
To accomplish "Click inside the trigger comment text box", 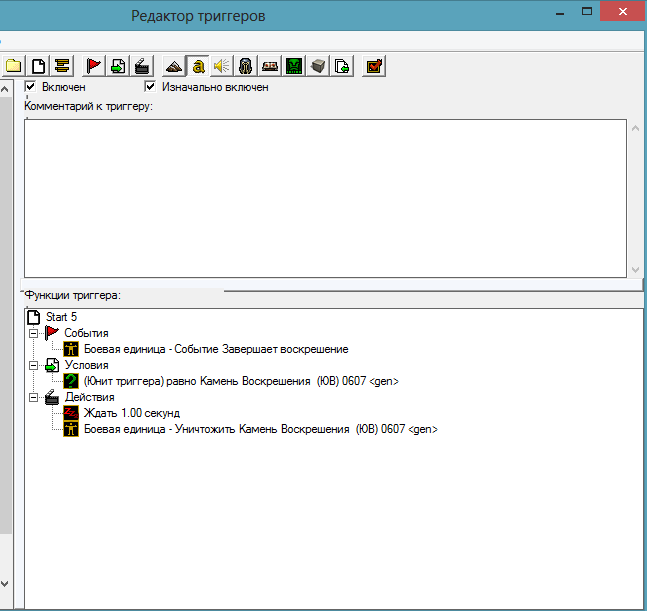I will click(x=325, y=198).
